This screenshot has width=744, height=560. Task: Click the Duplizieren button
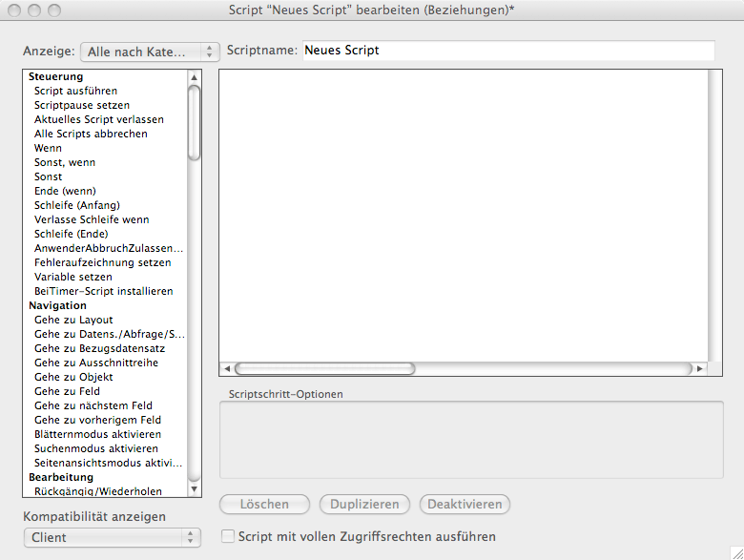[x=365, y=504]
